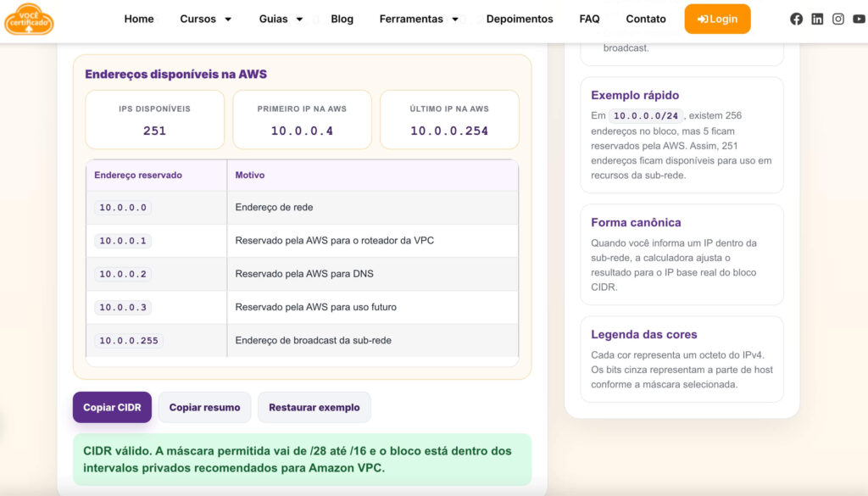Click the orange Login button
The height and width of the screenshot is (496, 868).
(x=717, y=19)
